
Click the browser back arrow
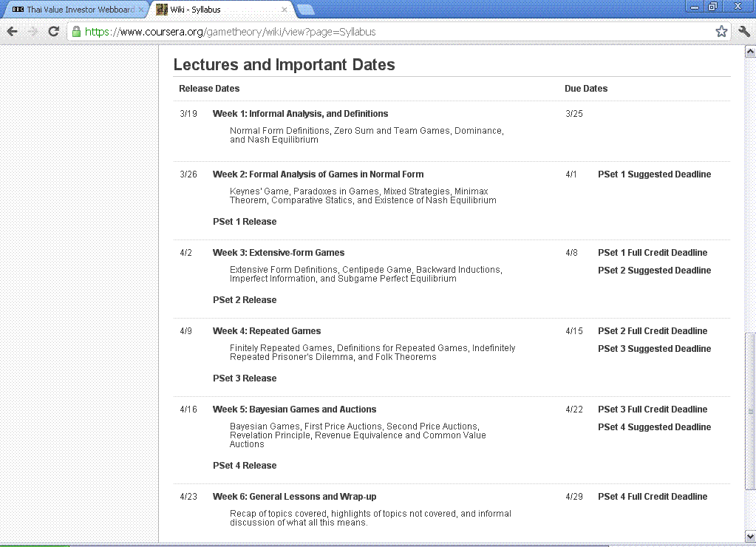[x=12, y=32]
